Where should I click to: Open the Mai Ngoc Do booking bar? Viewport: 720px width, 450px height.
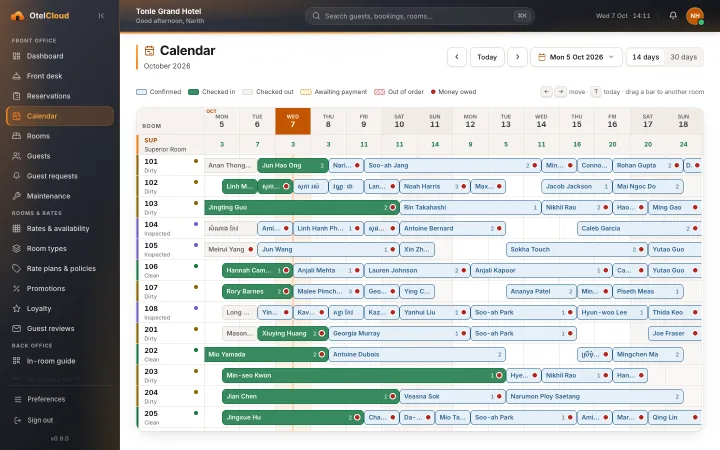(x=648, y=186)
